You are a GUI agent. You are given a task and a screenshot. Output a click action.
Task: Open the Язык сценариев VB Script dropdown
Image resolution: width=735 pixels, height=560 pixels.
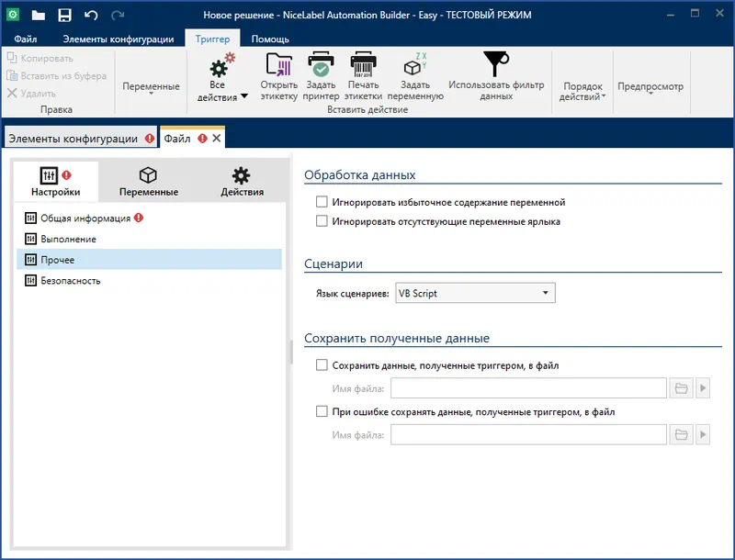click(475, 293)
